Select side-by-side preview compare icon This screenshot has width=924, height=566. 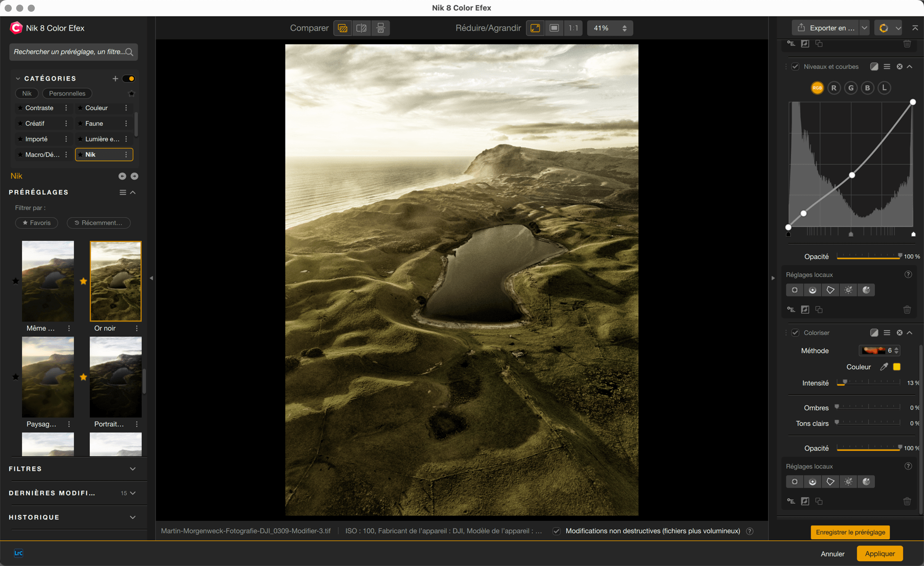coord(380,28)
